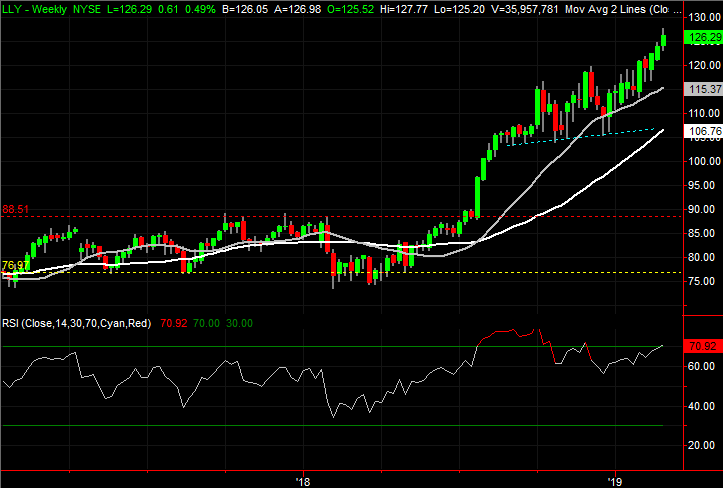This screenshot has width=723, height=488.
Task: Select the 0.61 price change value
Action: pos(166,9)
